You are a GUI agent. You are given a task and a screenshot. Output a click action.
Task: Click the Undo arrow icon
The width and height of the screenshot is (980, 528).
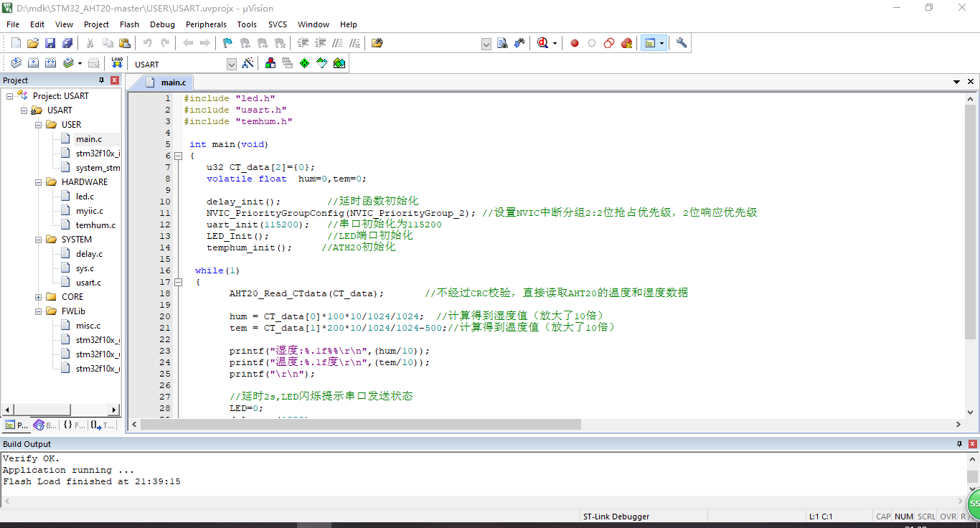click(x=147, y=43)
